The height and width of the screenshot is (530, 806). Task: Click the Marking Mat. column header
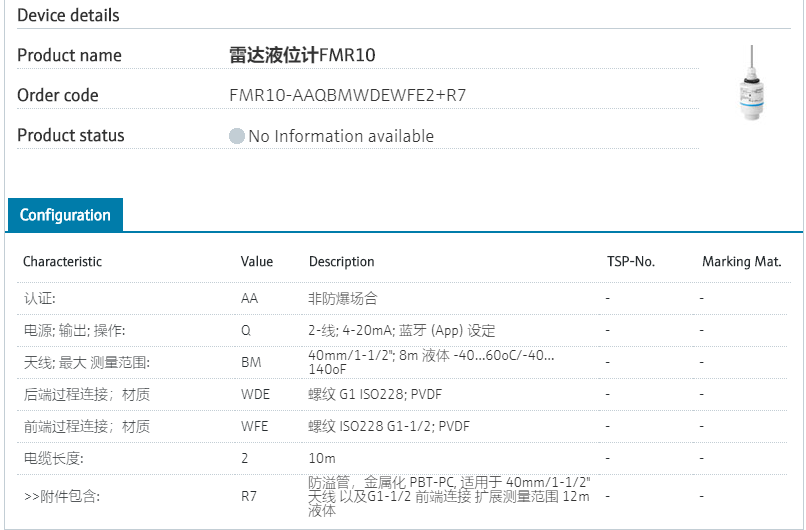(741, 262)
